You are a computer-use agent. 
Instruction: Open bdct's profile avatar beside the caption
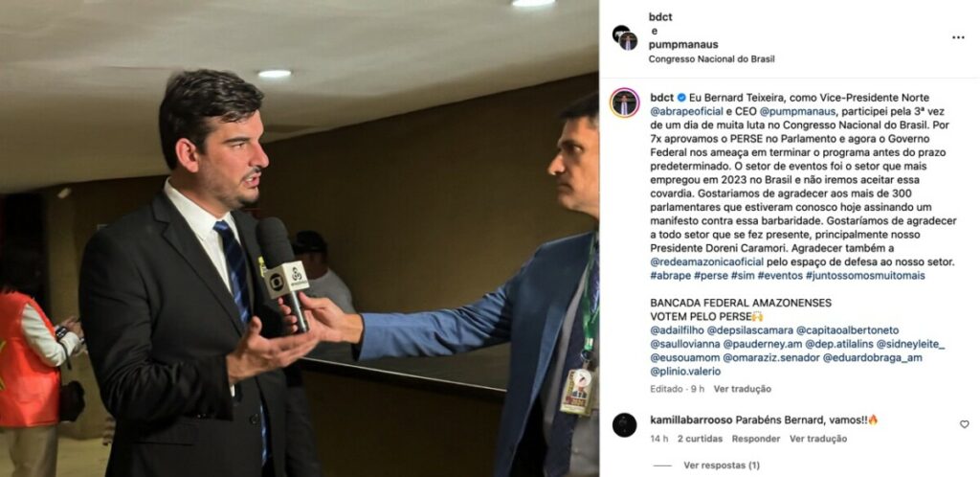[x=624, y=102]
